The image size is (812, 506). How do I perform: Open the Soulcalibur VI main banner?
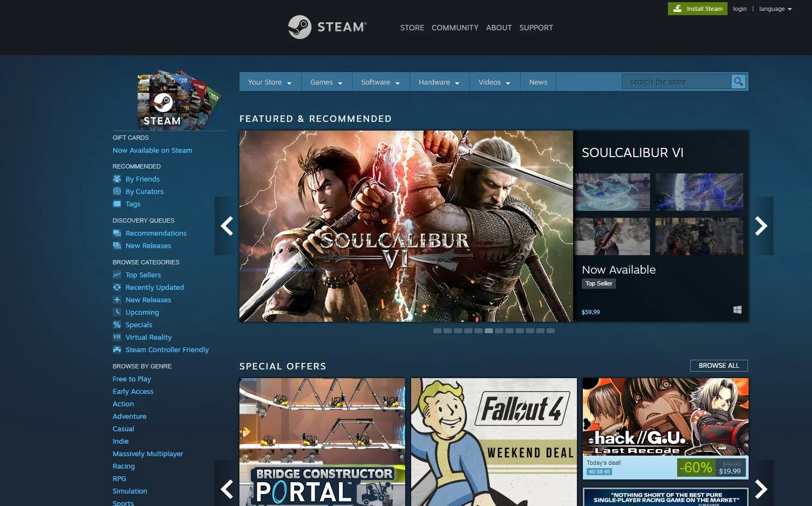[406, 226]
